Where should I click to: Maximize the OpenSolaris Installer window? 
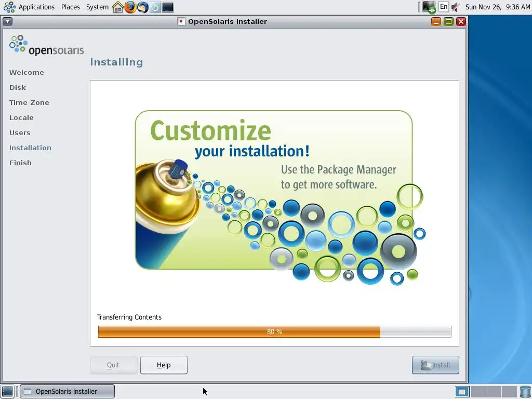[x=448, y=22]
